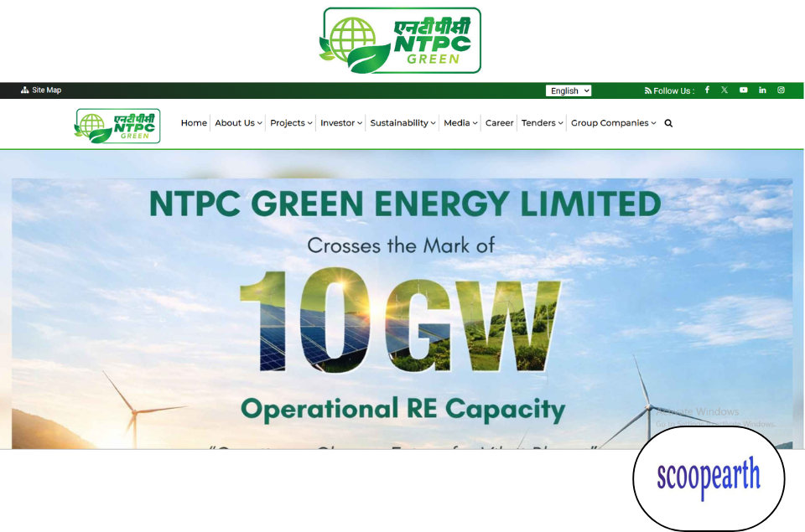Visit the Facebook page icon

click(707, 90)
